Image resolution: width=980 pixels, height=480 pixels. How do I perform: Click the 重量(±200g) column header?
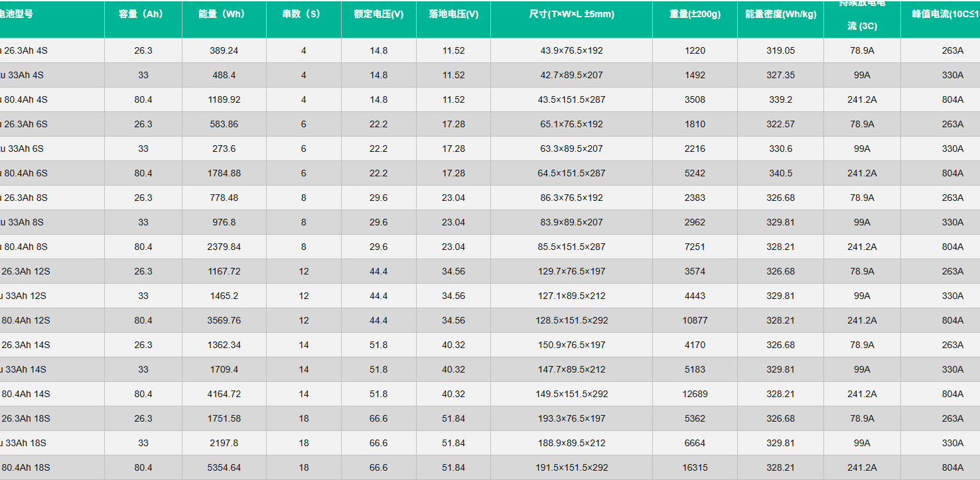(x=695, y=14)
